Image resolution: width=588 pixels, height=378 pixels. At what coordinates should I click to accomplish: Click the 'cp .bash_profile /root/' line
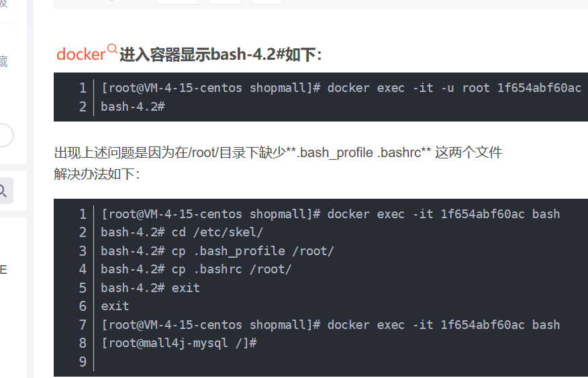217,251
